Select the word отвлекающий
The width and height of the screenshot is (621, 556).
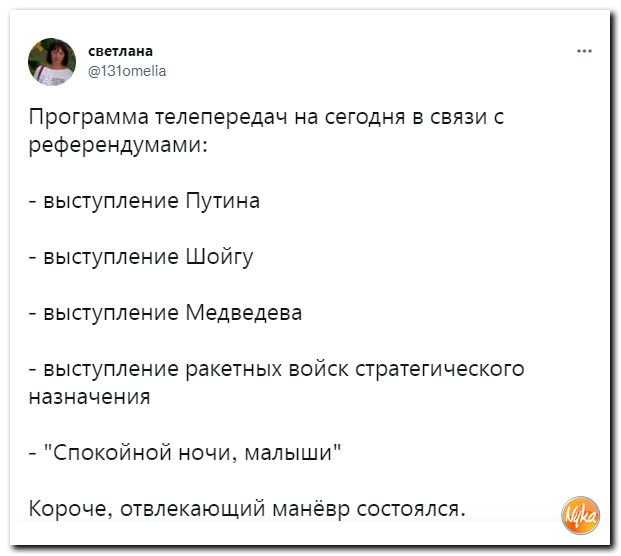click(x=192, y=509)
